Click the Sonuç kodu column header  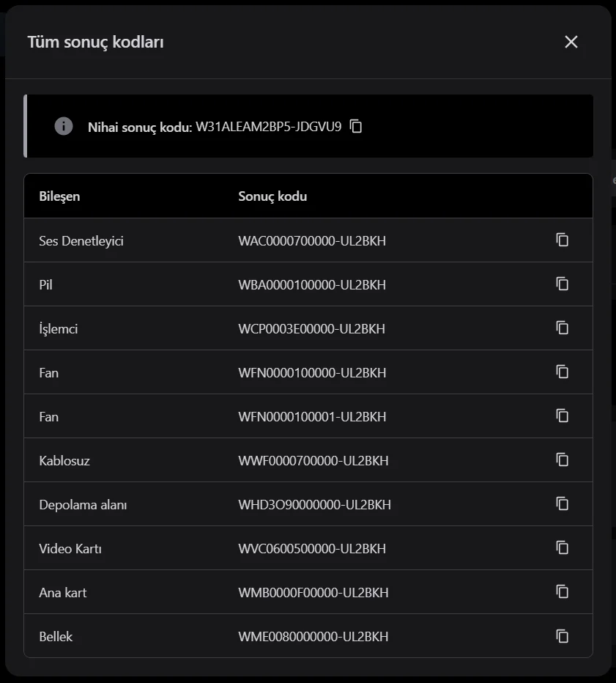[x=272, y=196]
